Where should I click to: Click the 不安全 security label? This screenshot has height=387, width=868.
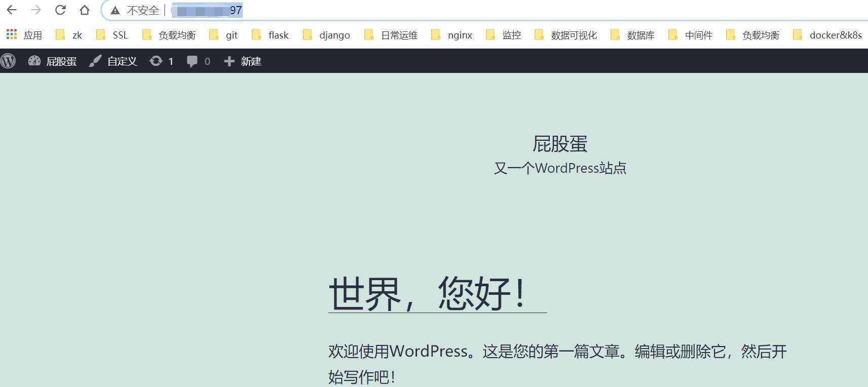[x=143, y=11]
